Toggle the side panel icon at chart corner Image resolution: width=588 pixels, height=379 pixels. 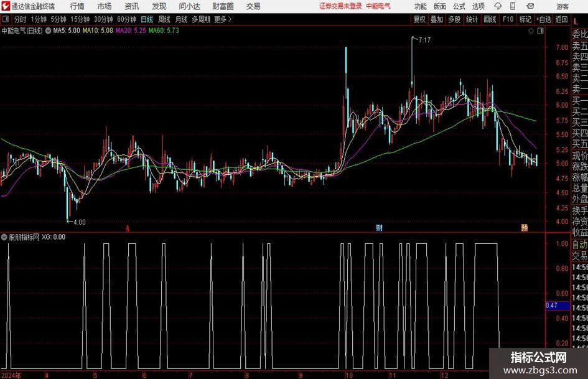point(540,31)
